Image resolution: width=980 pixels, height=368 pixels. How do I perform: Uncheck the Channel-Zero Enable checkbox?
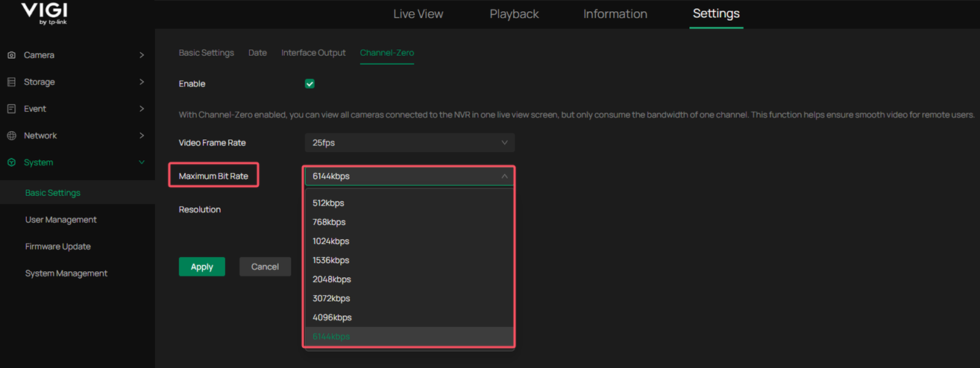(x=310, y=84)
